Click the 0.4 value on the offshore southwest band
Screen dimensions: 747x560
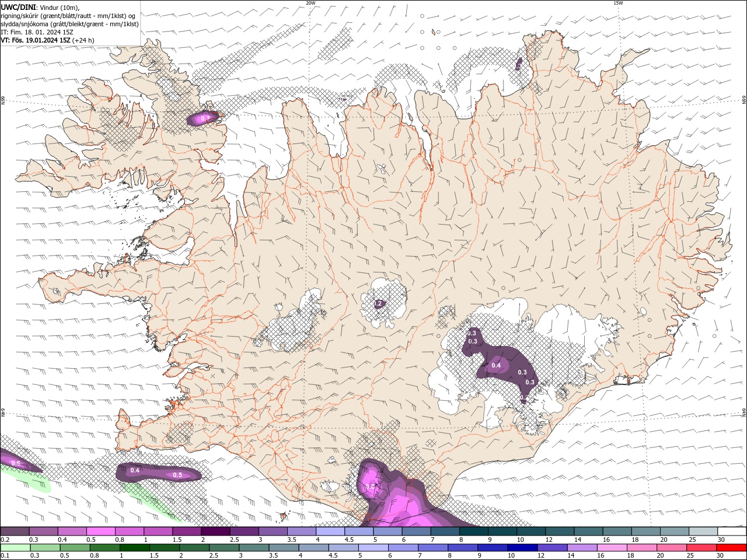click(x=135, y=470)
